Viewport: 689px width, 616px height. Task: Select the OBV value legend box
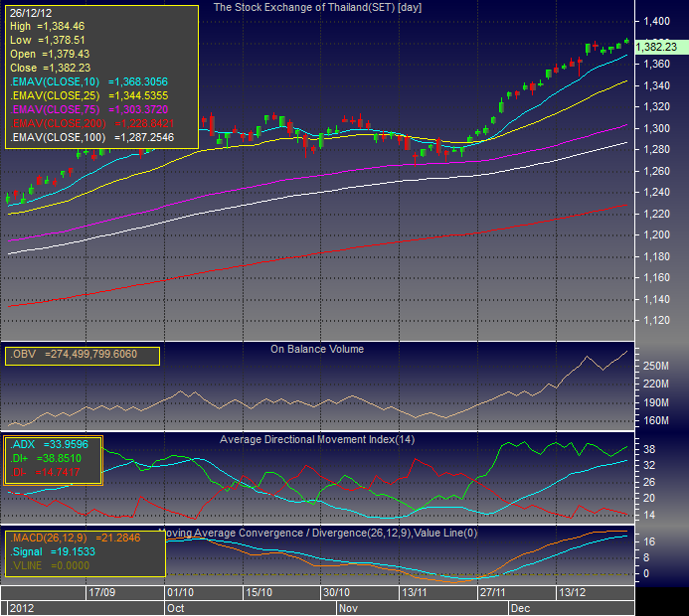[83, 356]
